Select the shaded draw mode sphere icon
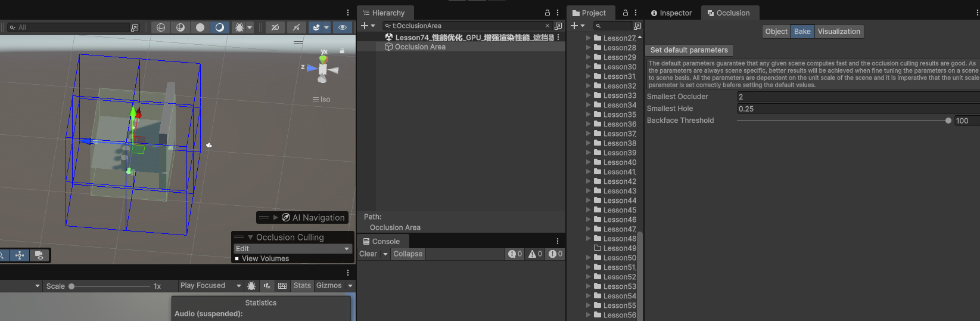Viewport: 980px width, 321px height. [200, 27]
